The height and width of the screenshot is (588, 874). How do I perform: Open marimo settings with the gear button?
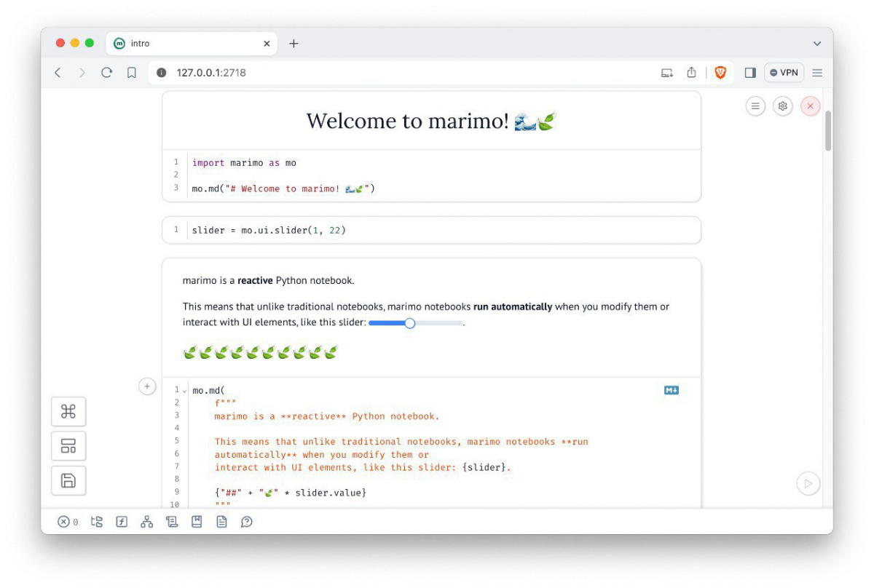point(782,106)
